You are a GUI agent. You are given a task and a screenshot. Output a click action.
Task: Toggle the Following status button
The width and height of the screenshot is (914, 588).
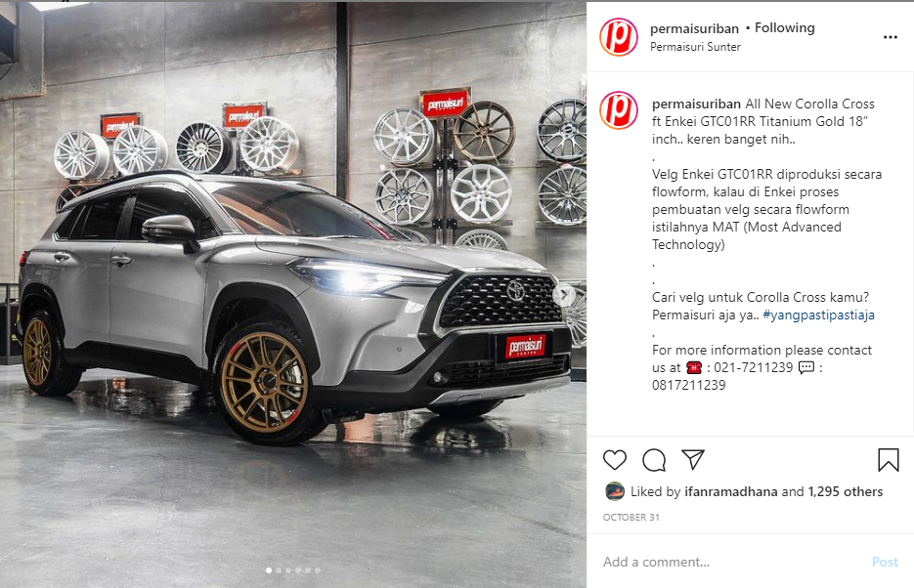tap(785, 27)
